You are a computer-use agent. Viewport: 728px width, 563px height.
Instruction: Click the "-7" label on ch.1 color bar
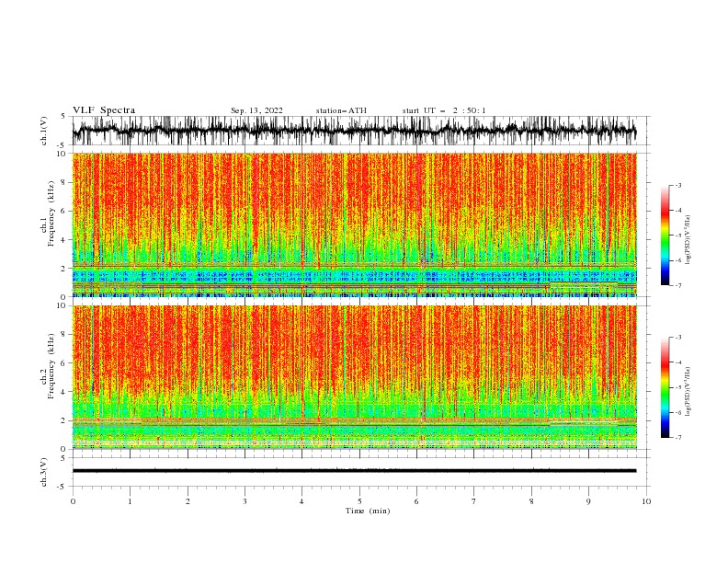[x=678, y=285]
